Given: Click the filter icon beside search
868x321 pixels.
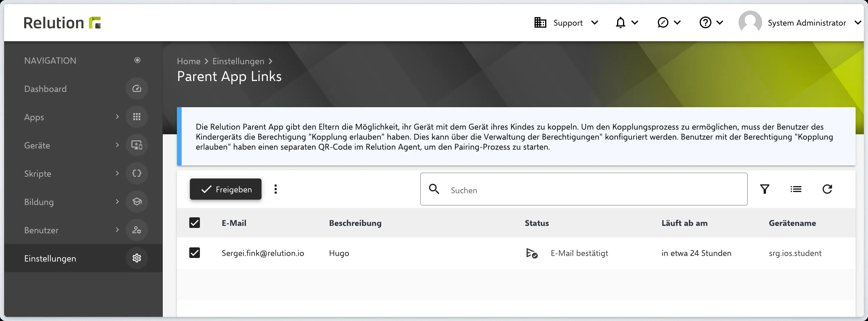Looking at the screenshot, I should [765, 189].
